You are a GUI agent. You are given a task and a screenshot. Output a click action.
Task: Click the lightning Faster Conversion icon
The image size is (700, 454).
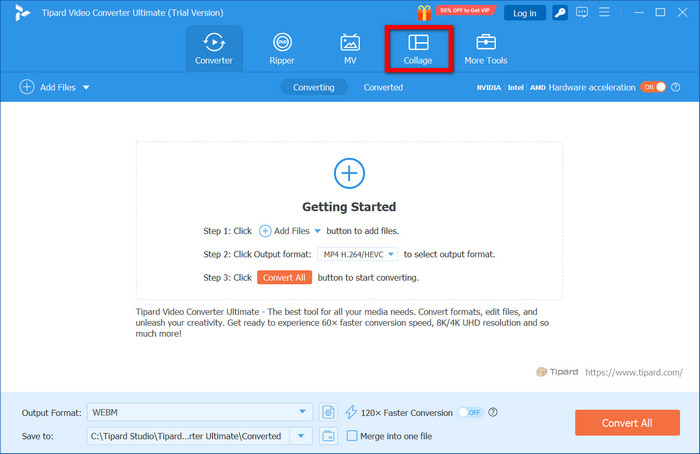pyautogui.click(x=351, y=412)
